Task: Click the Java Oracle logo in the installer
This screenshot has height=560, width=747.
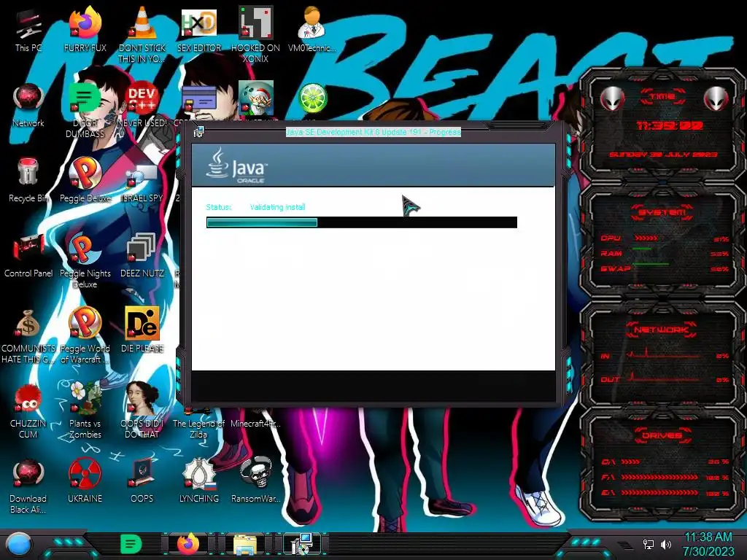Action: pyautogui.click(x=237, y=166)
